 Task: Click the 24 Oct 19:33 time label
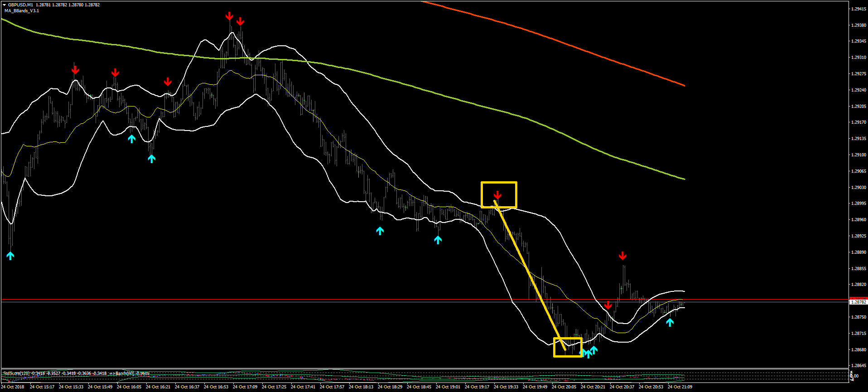(x=506, y=387)
